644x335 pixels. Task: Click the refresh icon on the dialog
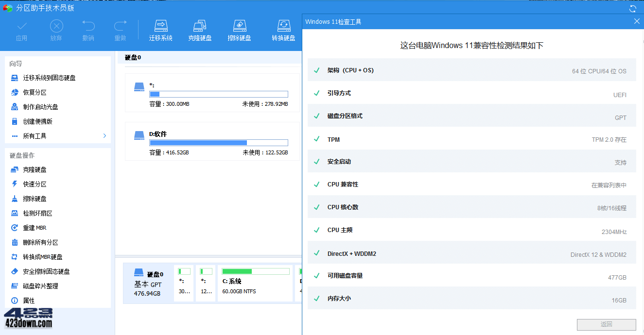coord(632,8)
